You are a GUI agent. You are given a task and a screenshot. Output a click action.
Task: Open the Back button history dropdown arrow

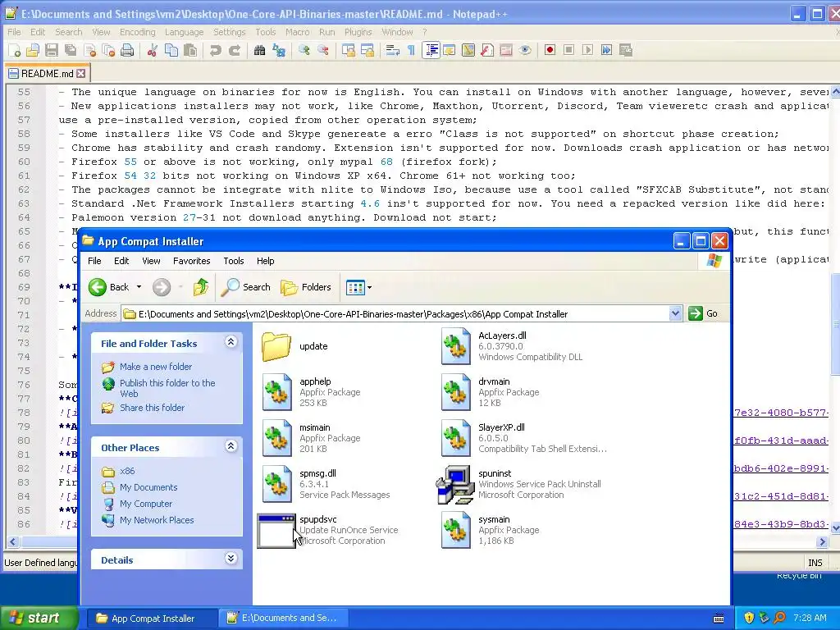[x=139, y=287]
